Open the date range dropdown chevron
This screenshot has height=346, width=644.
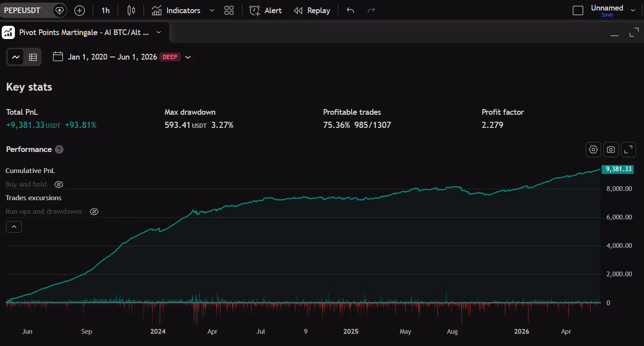click(188, 57)
